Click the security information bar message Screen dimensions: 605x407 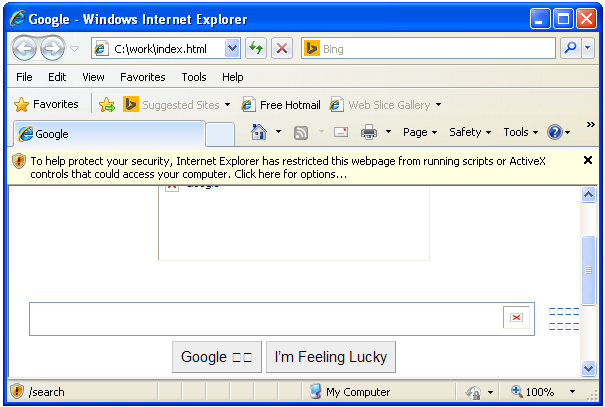[x=288, y=167]
